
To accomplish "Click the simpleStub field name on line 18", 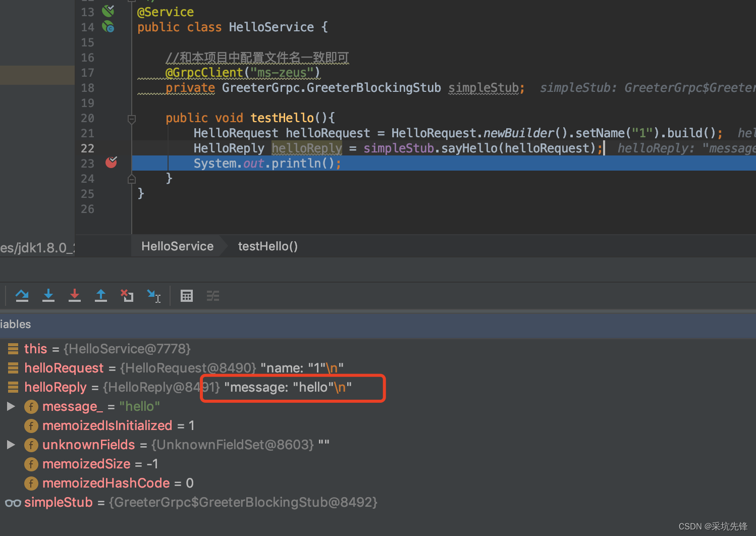I will pos(483,88).
